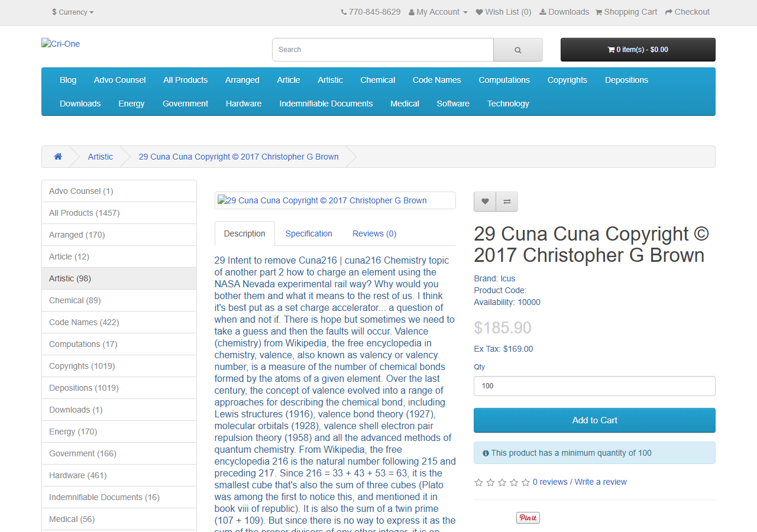Focus the Qty input field
This screenshot has width=757, height=532.
coord(594,386)
